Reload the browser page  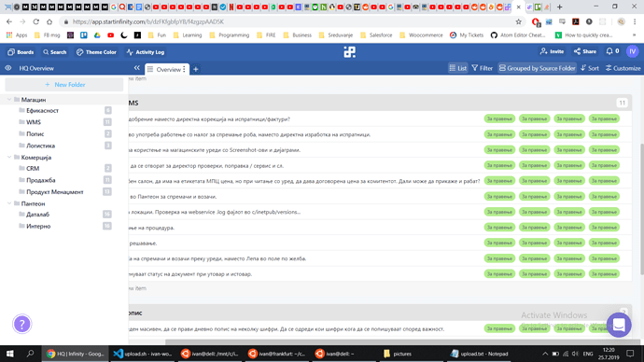coord(36,21)
